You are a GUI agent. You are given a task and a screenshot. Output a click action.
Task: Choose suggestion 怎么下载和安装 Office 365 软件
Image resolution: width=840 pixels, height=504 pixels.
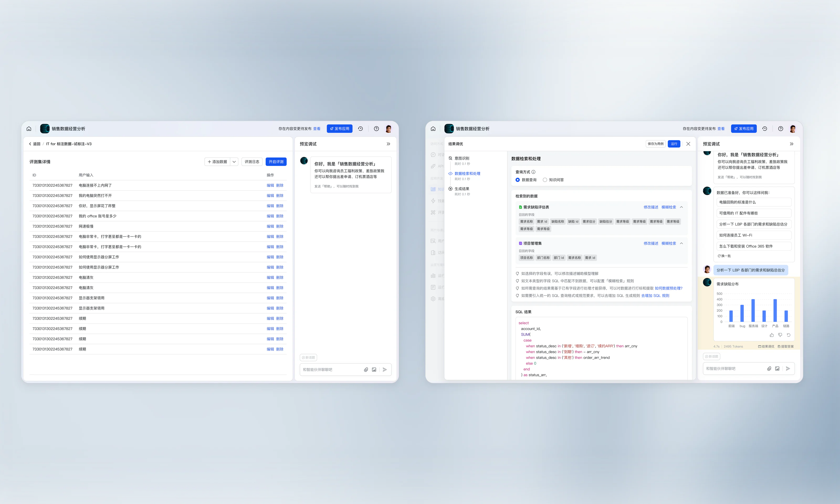tap(754, 246)
